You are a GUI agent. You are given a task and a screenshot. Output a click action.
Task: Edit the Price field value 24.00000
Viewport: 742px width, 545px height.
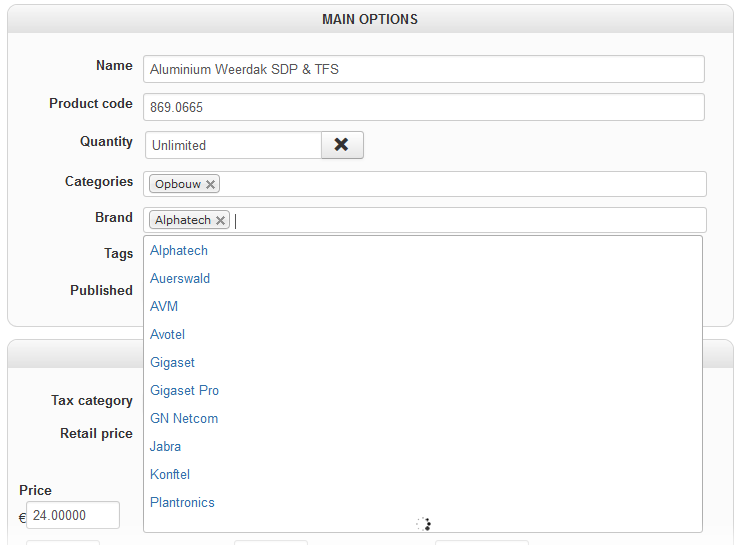[74, 516]
